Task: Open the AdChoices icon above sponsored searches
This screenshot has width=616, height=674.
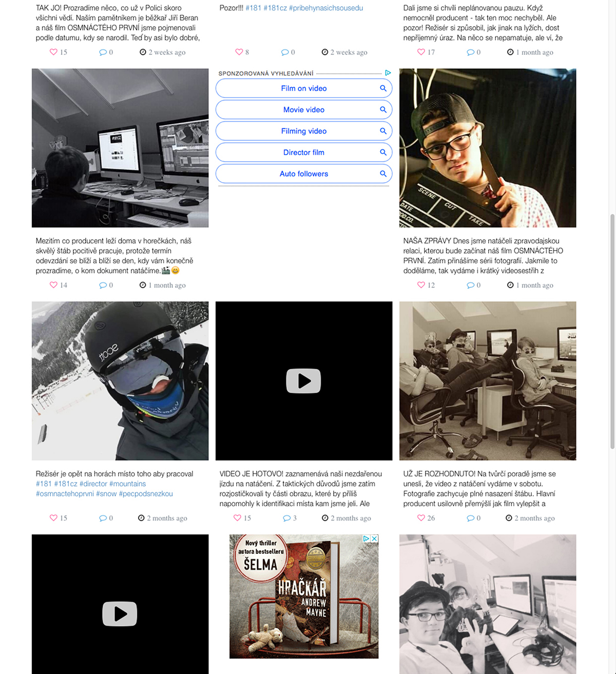Action: click(x=388, y=73)
